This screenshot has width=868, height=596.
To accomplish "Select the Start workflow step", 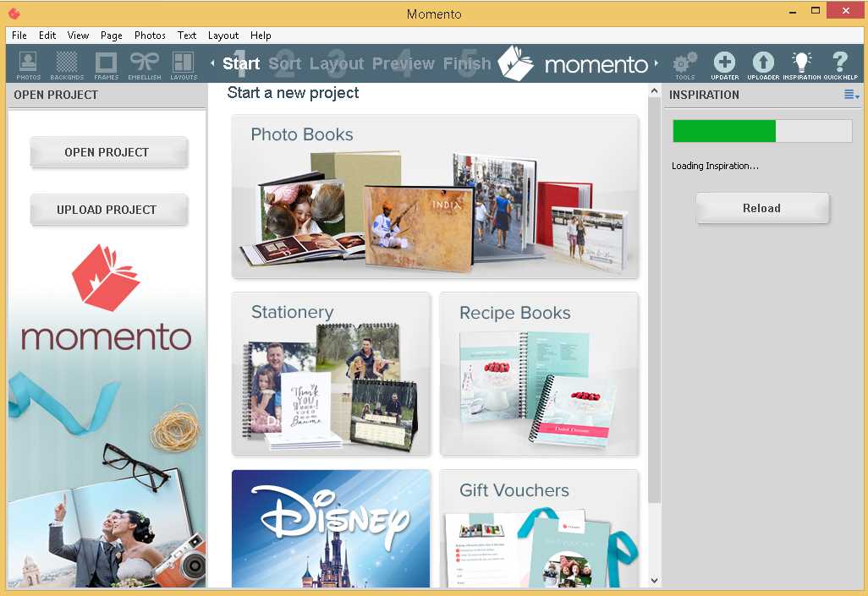I will [241, 63].
